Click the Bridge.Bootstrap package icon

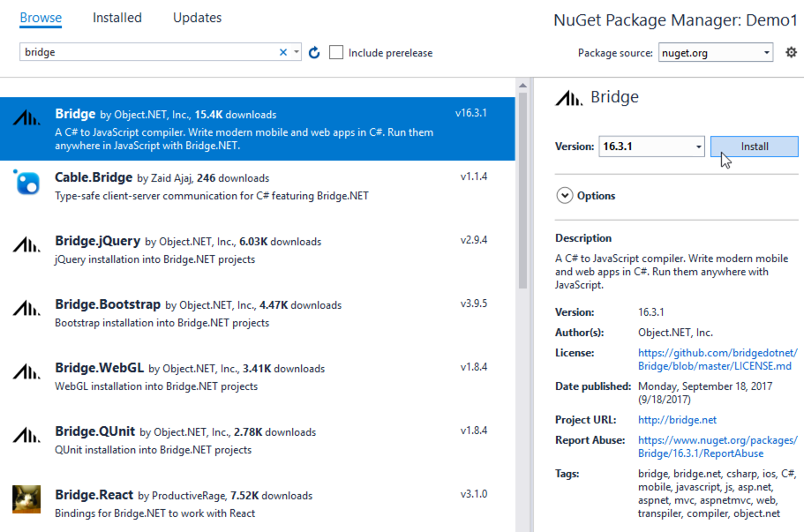(x=26, y=309)
